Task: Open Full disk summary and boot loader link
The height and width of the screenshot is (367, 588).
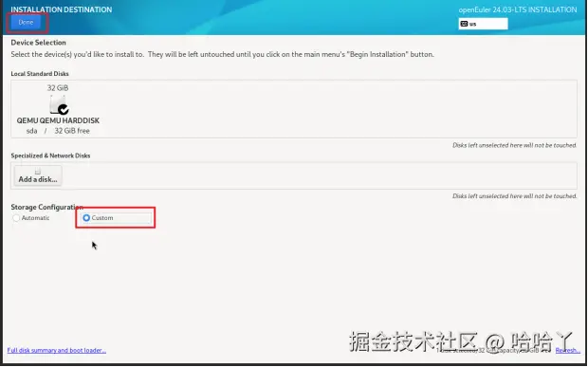Action: (x=57, y=350)
